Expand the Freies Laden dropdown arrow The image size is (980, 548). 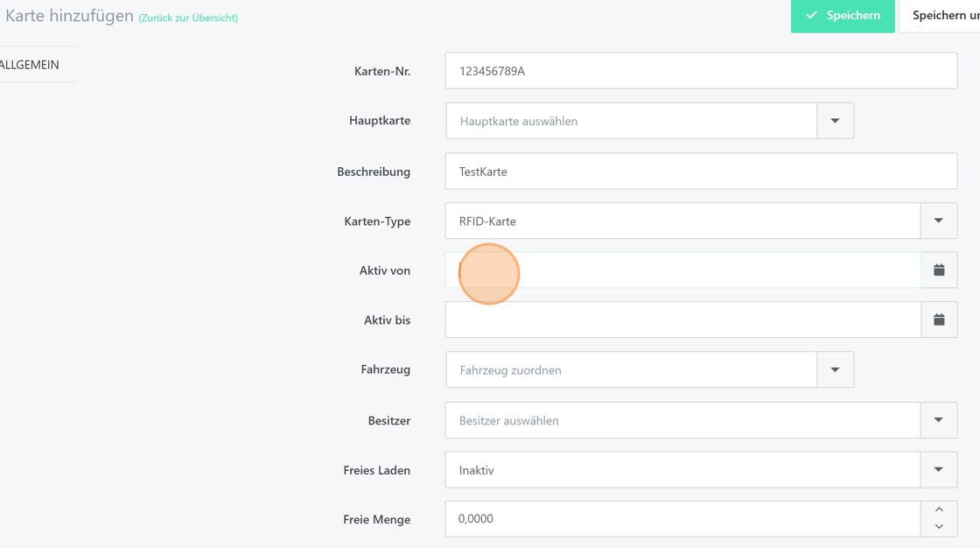(938, 470)
